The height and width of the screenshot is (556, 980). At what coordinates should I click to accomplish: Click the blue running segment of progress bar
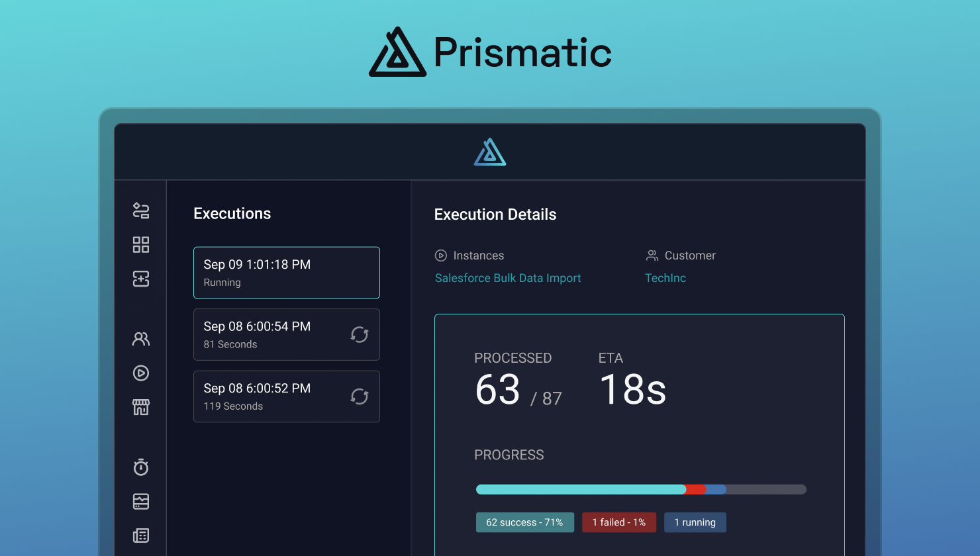coord(716,490)
